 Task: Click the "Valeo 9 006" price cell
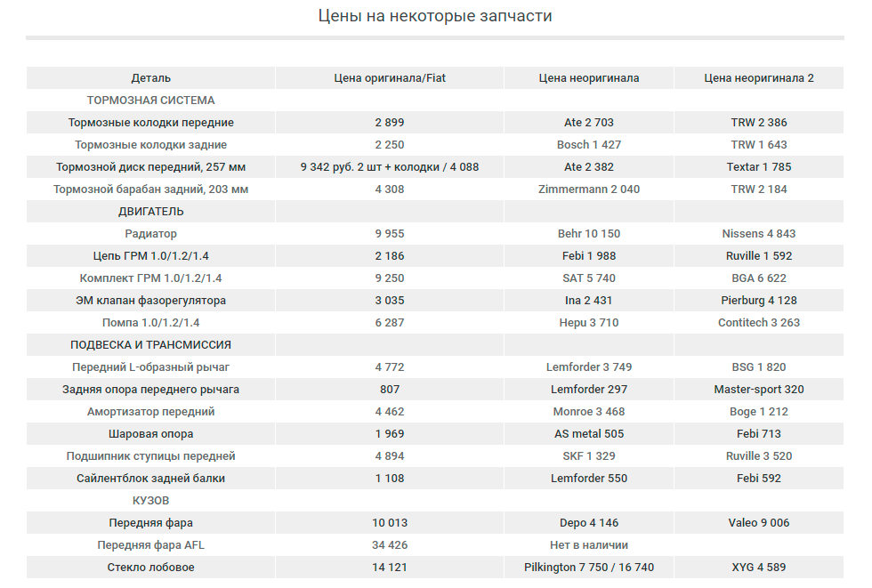[x=758, y=523]
